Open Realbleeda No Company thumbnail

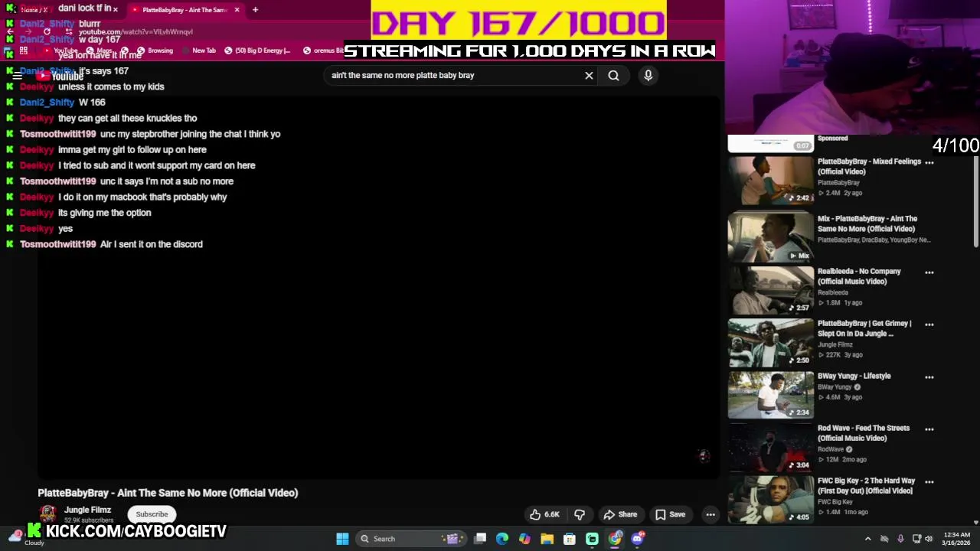coord(770,291)
